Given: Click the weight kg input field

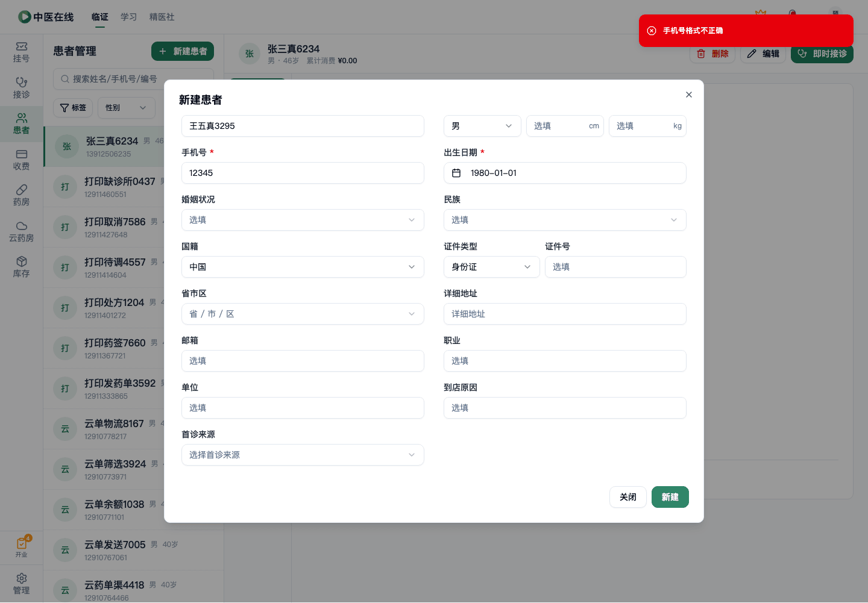Looking at the screenshot, I should [x=647, y=126].
